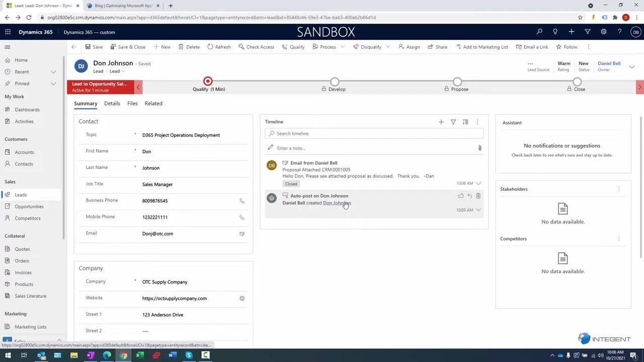Switch to the Details tab
The image size is (644, 362).
(x=112, y=104)
